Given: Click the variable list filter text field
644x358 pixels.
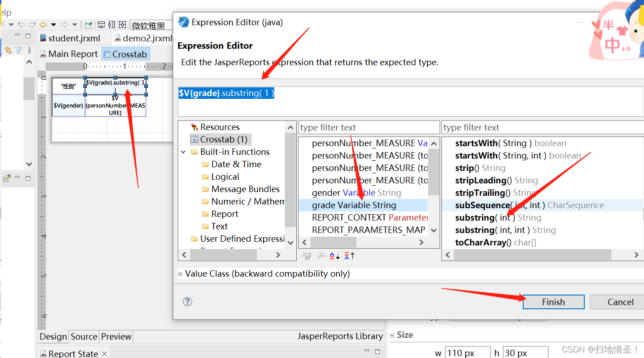Looking at the screenshot, I should 369,127.
